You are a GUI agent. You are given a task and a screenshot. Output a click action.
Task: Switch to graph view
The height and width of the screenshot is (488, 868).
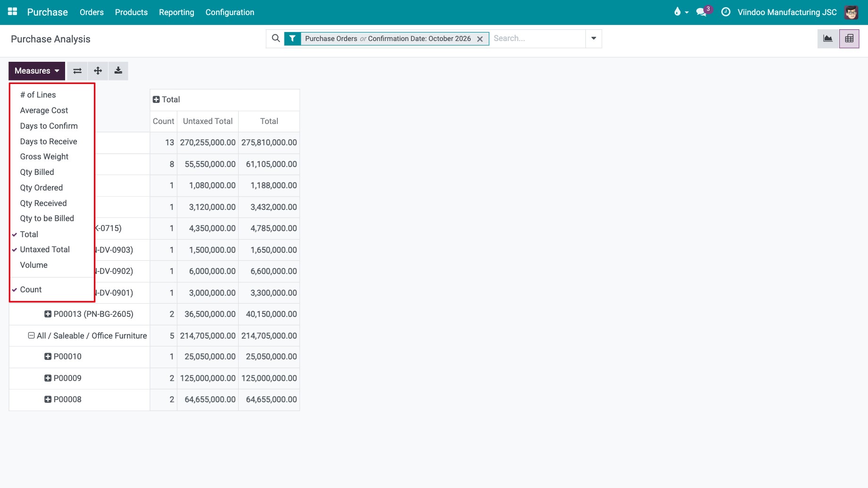pos(828,39)
